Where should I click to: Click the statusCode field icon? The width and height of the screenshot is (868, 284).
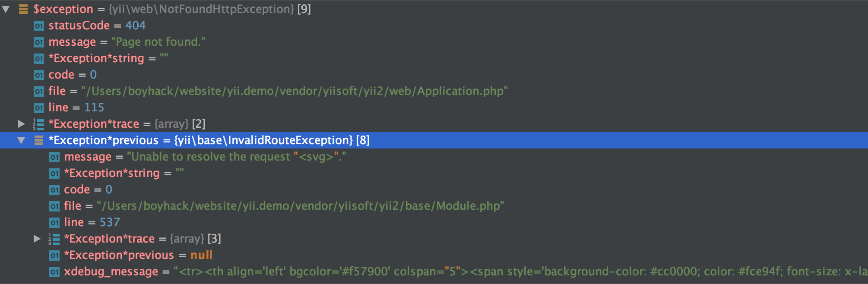39,26
